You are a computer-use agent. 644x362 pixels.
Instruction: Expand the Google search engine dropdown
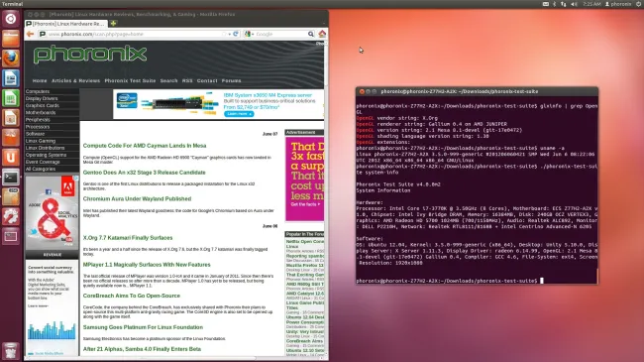[249, 34]
